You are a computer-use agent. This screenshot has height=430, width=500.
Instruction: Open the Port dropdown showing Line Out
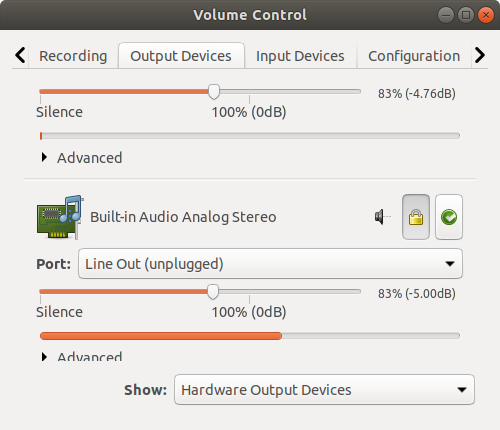tap(270, 264)
